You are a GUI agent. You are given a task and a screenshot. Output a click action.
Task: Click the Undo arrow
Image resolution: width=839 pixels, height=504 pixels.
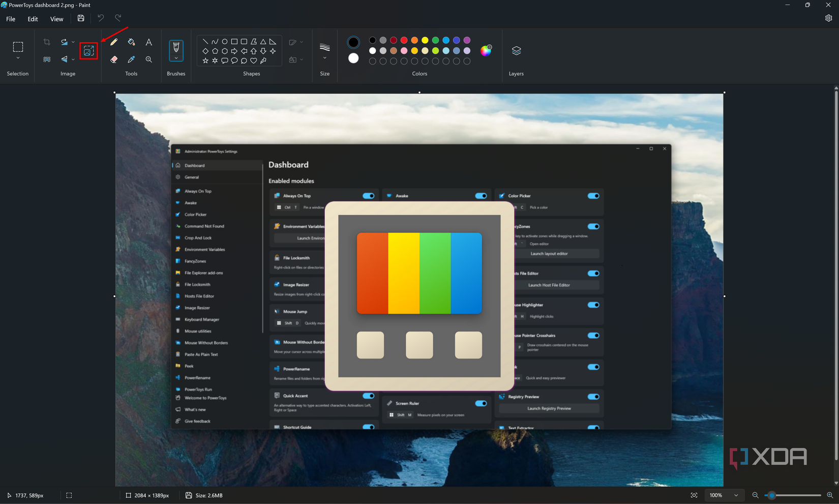pyautogui.click(x=101, y=18)
